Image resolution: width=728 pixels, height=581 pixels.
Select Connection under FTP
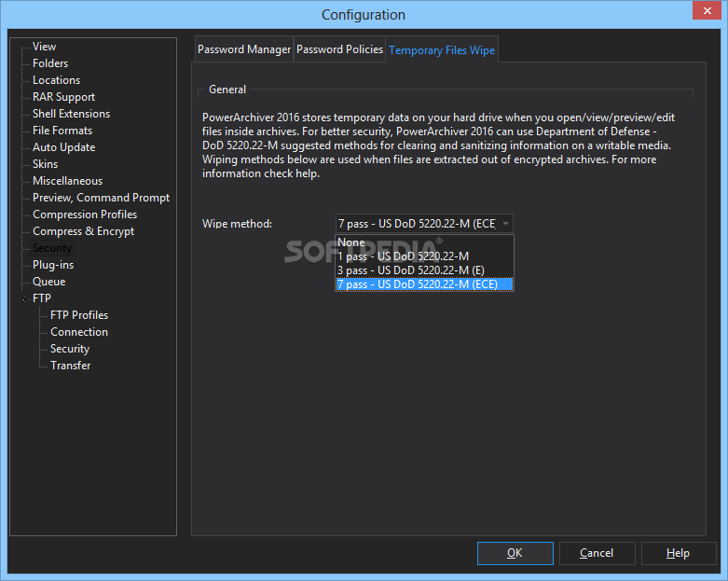[79, 332]
